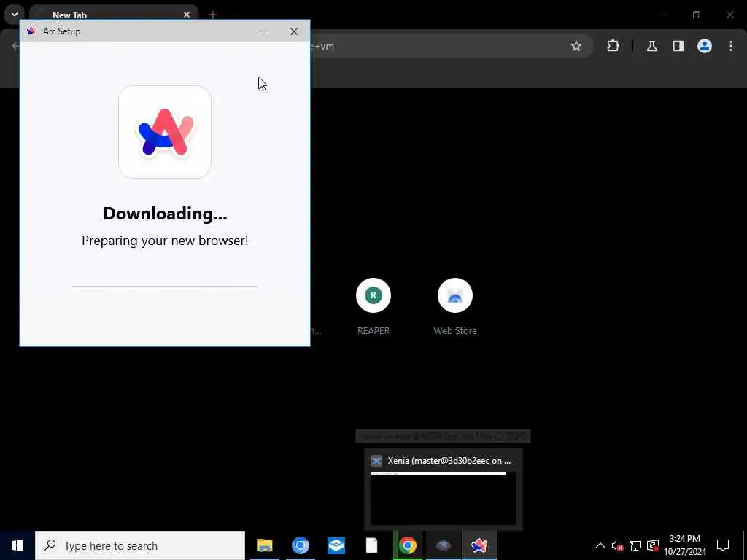Open the blue Chromium taskbar icon
Image resolution: width=747 pixels, height=560 pixels.
pos(300,545)
